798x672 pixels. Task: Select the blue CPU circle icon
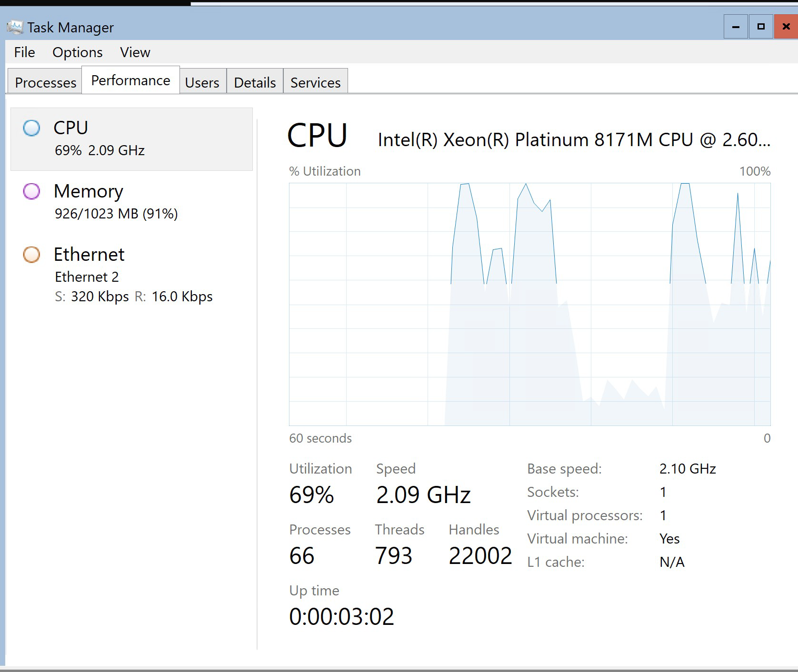(x=31, y=128)
